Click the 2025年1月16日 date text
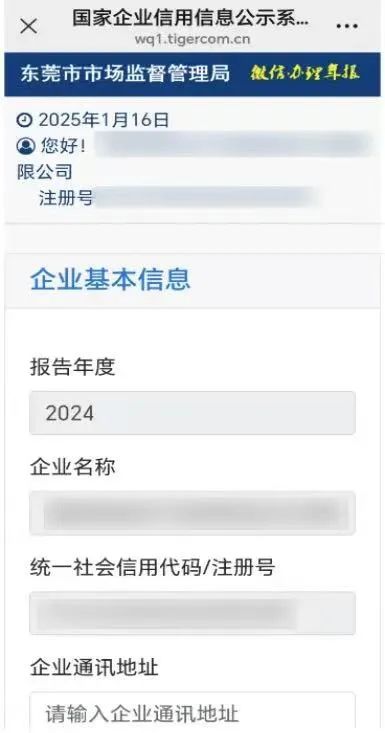Image resolution: width=385 pixels, height=733 pixels. click(103, 121)
